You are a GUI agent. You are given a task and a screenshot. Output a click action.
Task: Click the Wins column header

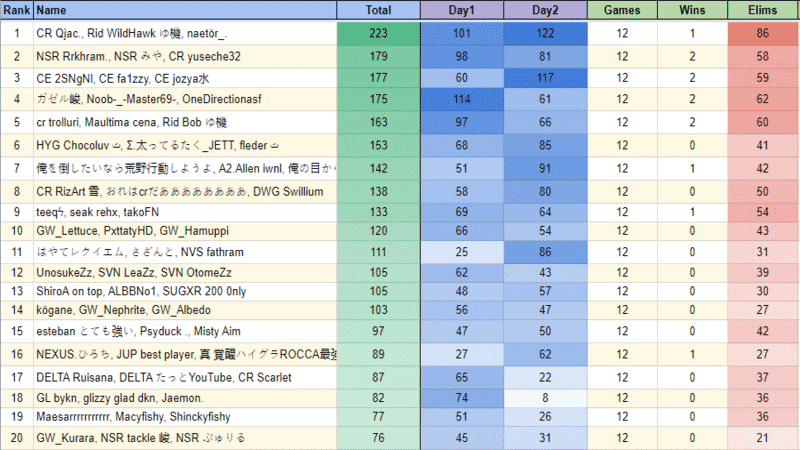(692, 10)
